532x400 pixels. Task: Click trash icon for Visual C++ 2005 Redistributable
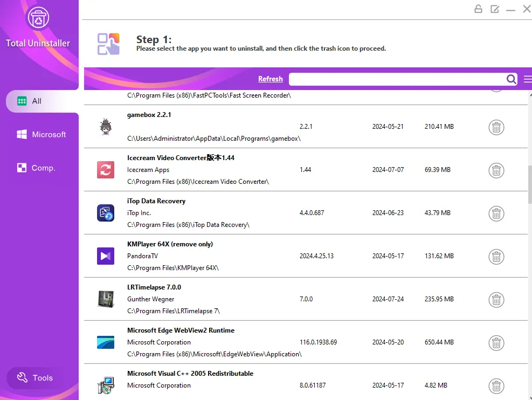(496, 386)
